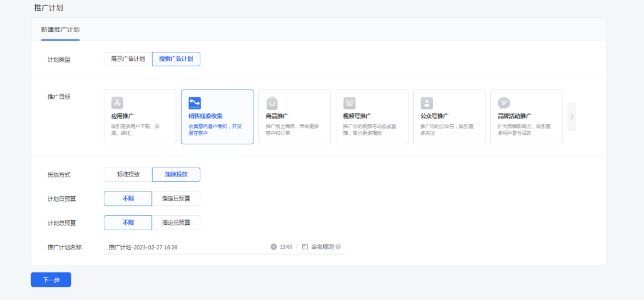Set delivery method to 标准投放

pyautogui.click(x=128, y=174)
